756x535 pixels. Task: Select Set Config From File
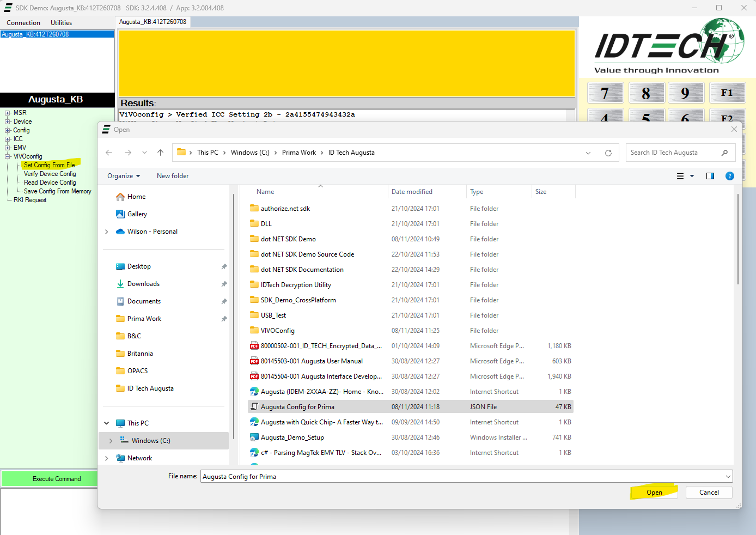[50, 165]
